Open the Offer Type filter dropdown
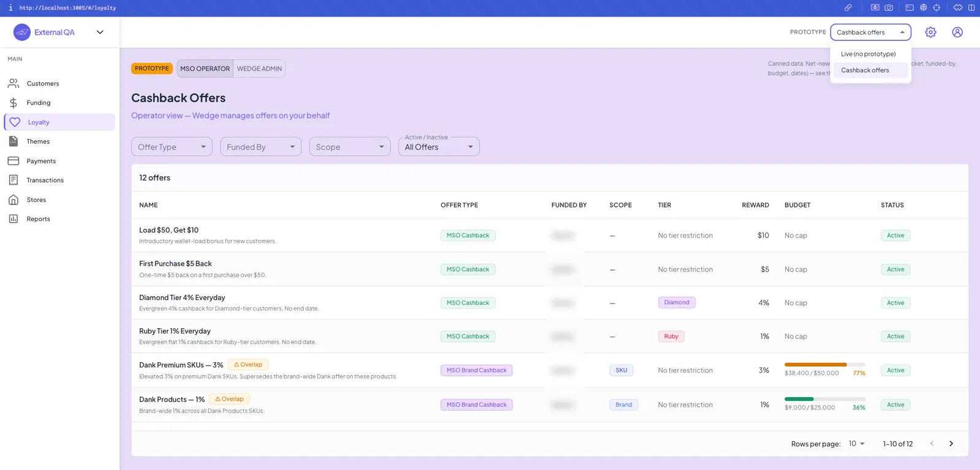 (171, 147)
